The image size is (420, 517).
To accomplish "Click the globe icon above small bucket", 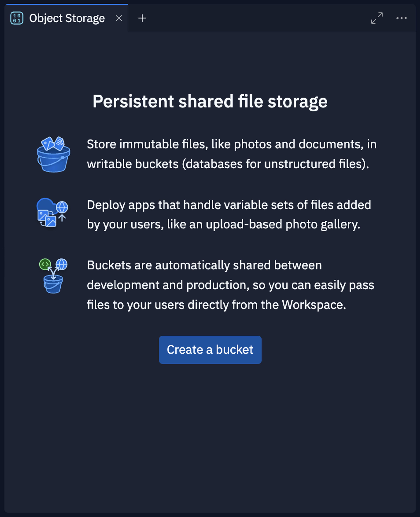I will (x=62, y=264).
